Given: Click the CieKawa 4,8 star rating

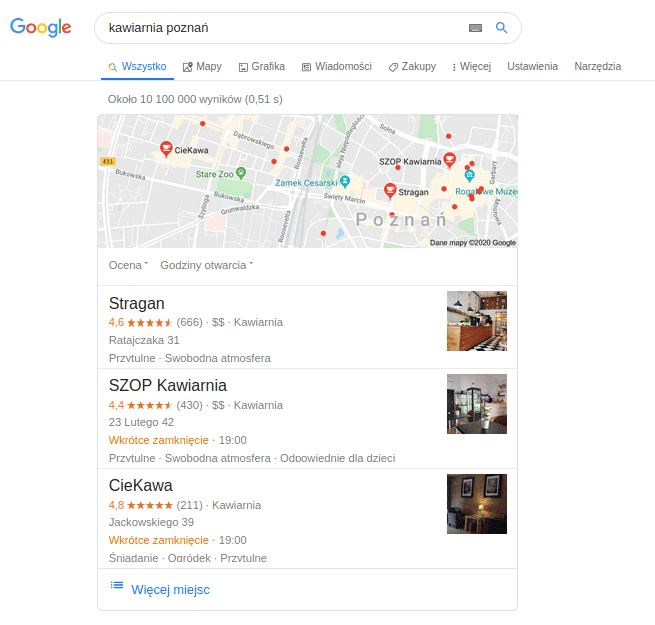Looking at the screenshot, I should 140,506.
